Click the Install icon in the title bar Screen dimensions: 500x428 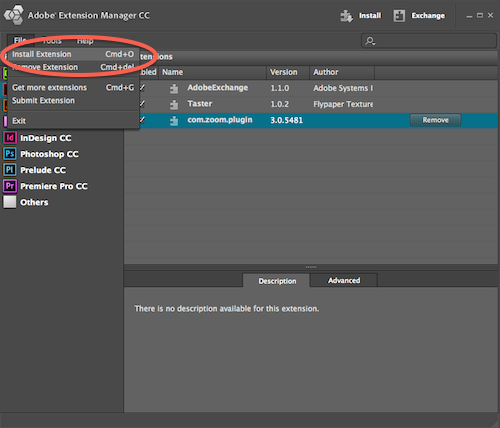(346, 16)
